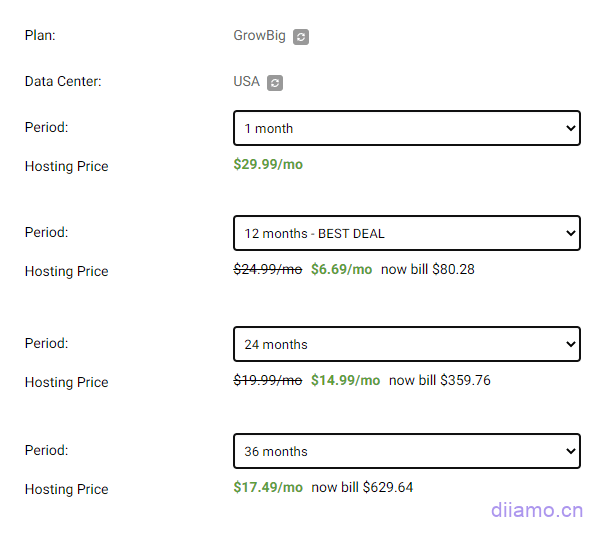This screenshot has width=600, height=534.
Task: Expand the "36 months" period dropdown
Action: coord(406,451)
